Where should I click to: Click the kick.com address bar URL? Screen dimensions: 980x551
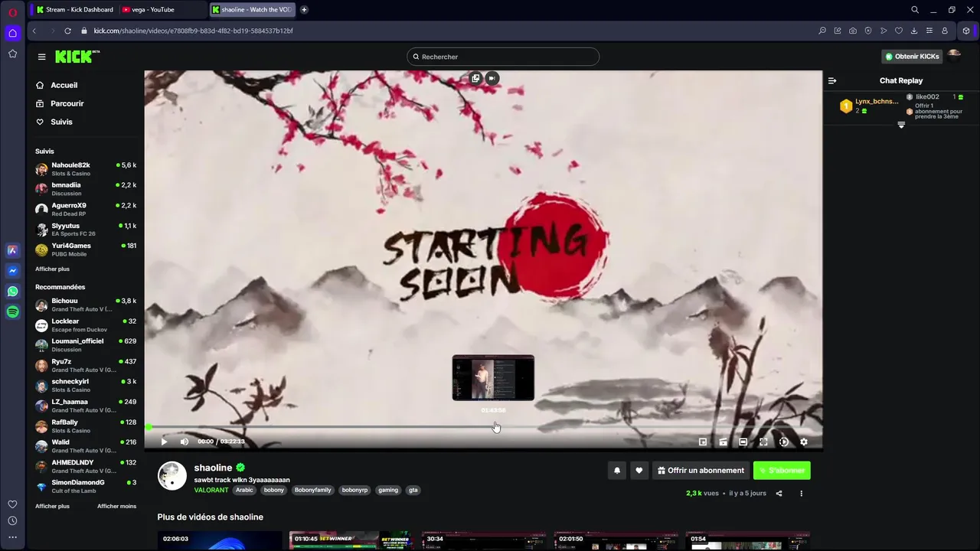pos(194,31)
